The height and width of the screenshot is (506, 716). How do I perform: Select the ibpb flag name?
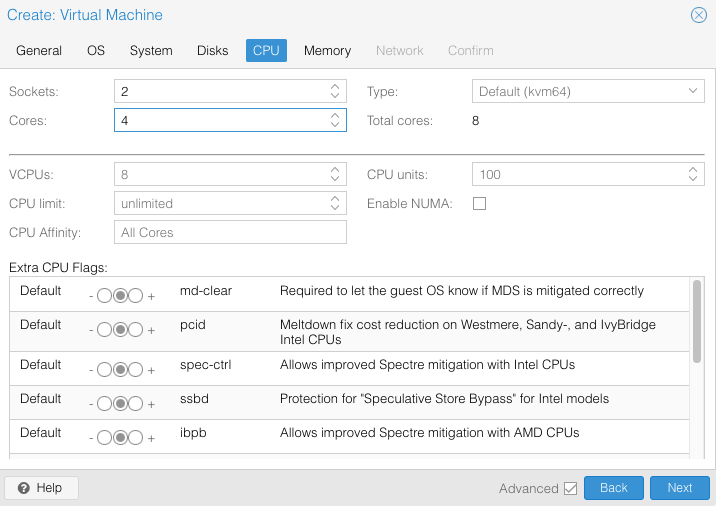coord(193,432)
